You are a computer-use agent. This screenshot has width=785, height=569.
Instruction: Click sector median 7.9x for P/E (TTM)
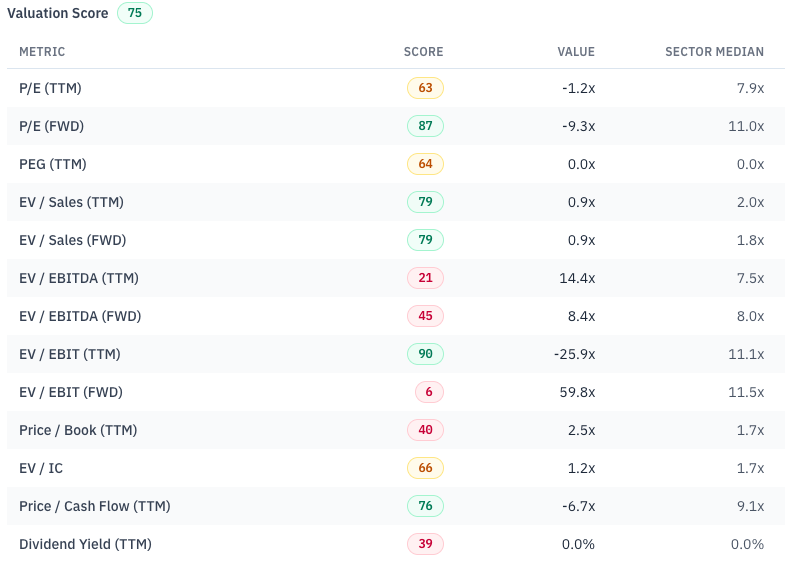coord(750,89)
